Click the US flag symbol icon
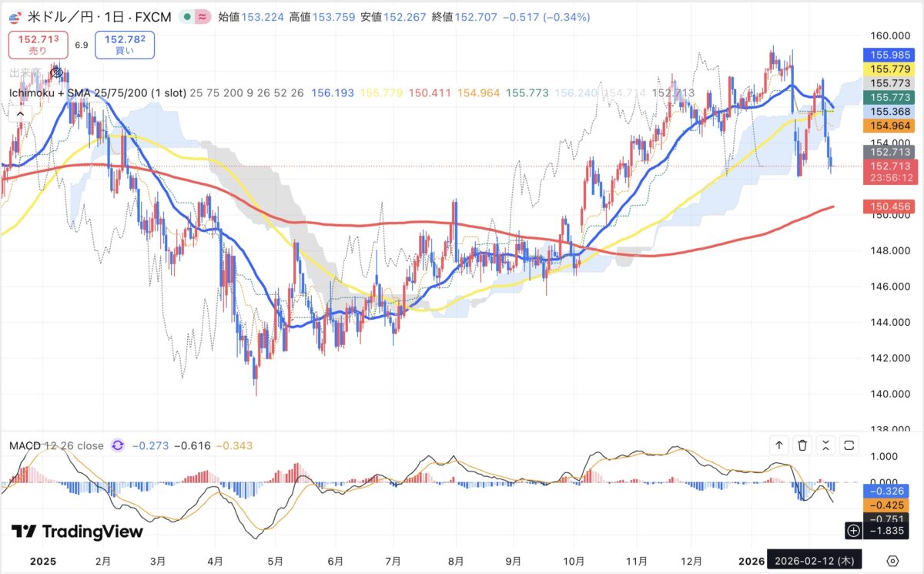Image resolution: width=924 pixels, height=574 pixels. 14,16
